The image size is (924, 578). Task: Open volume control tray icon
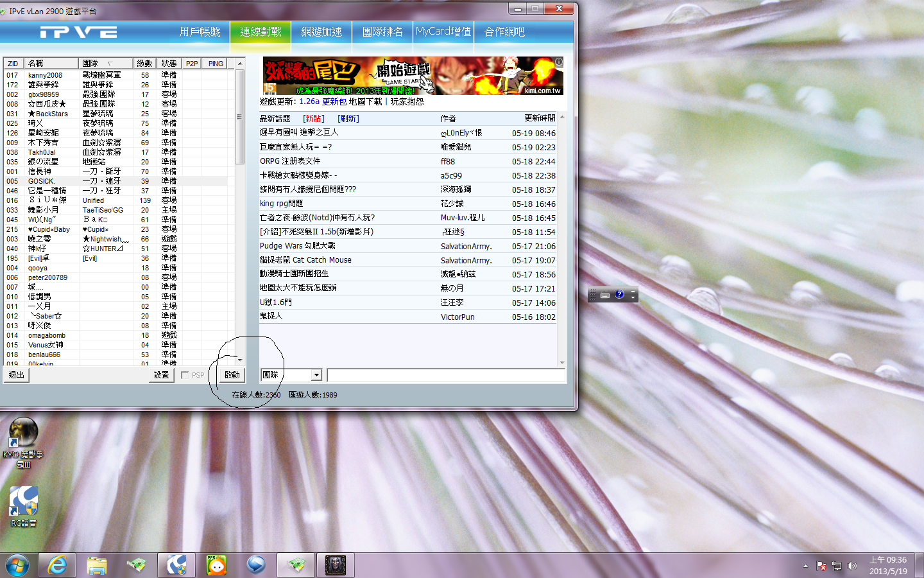point(852,566)
